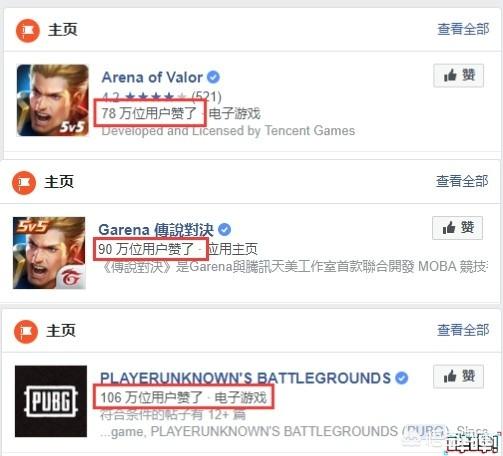This screenshot has height=456, width=503.
Task: Open the Garena 傳說對決 page title
Action: [156, 230]
